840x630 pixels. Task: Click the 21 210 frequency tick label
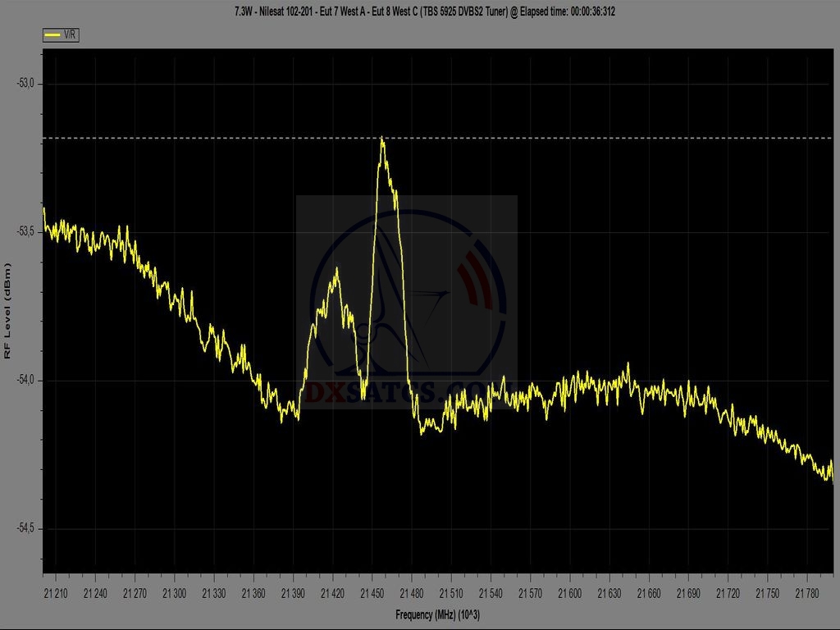pos(57,593)
